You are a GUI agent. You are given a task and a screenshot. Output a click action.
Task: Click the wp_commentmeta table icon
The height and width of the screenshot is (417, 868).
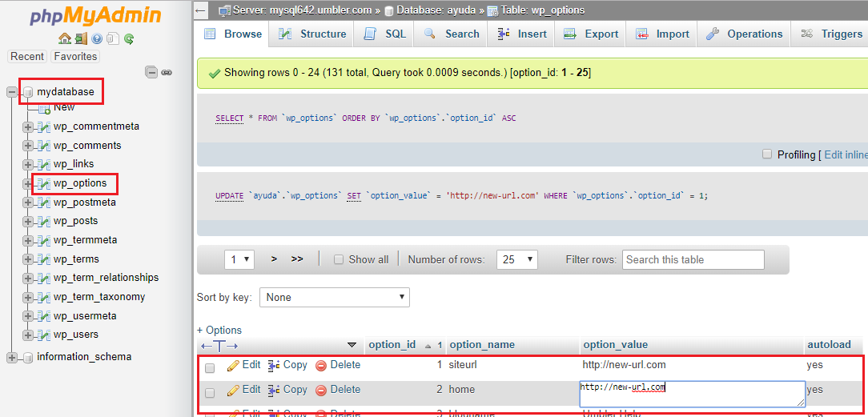point(44,126)
